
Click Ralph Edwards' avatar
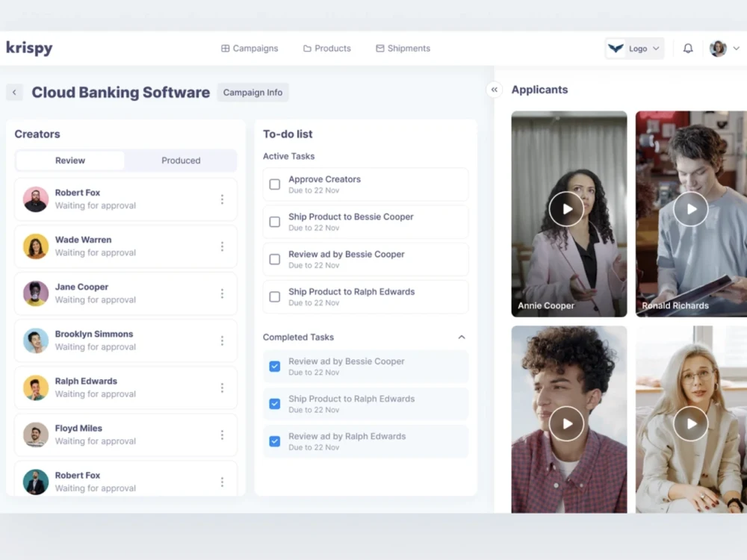36,388
